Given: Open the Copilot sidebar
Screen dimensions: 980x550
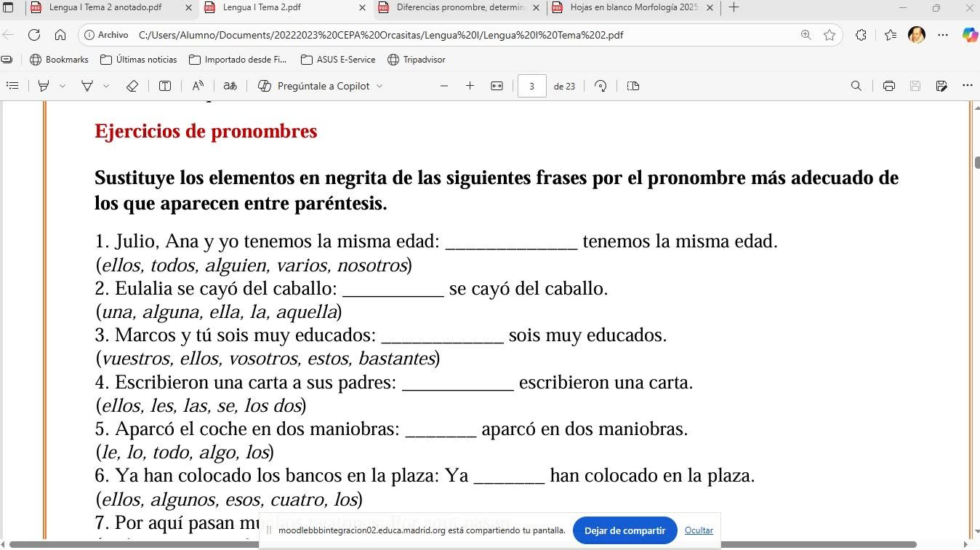Looking at the screenshot, I should (969, 35).
